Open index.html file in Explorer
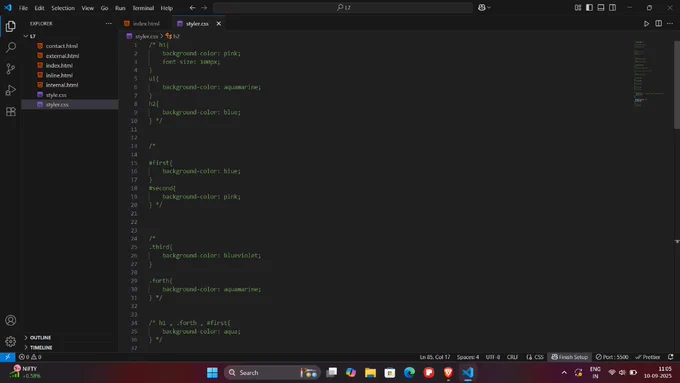Viewport: 680px width, 383px height. [69, 65]
